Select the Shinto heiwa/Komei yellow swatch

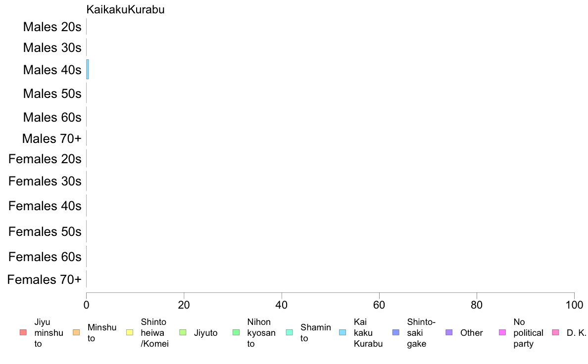[130, 332]
